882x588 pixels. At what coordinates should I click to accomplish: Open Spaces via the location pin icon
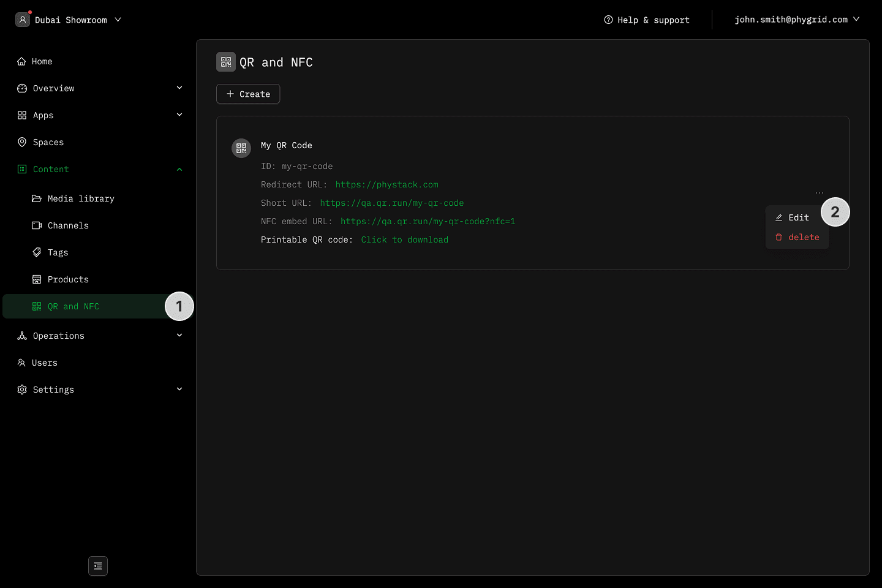click(x=22, y=142)
